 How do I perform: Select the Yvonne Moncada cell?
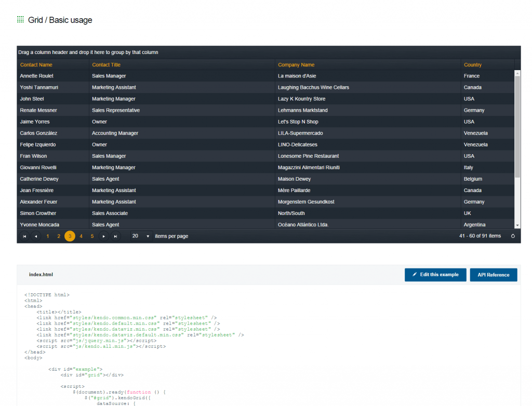53,224
